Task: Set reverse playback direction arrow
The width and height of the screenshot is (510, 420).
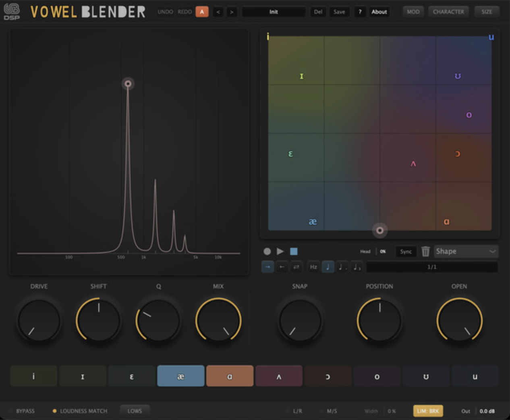Action: [x=282, y=267]
